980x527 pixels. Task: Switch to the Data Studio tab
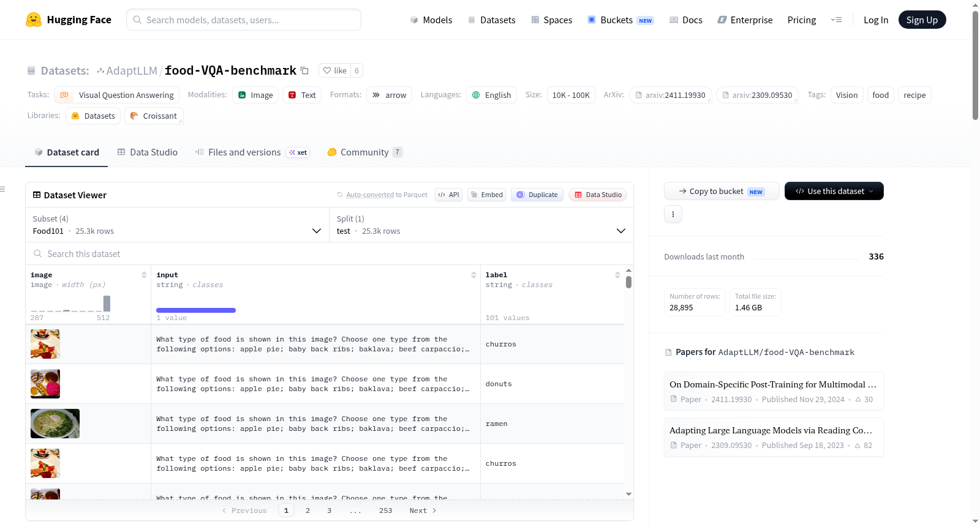coord(147,152)
